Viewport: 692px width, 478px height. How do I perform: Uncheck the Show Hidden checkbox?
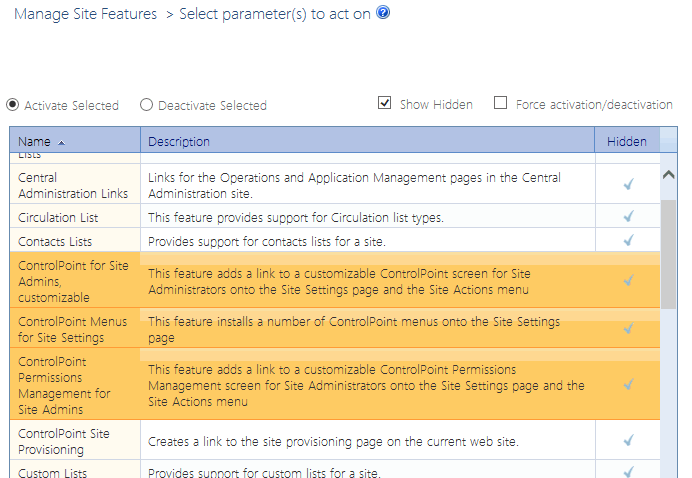click(x=385, y=103)
